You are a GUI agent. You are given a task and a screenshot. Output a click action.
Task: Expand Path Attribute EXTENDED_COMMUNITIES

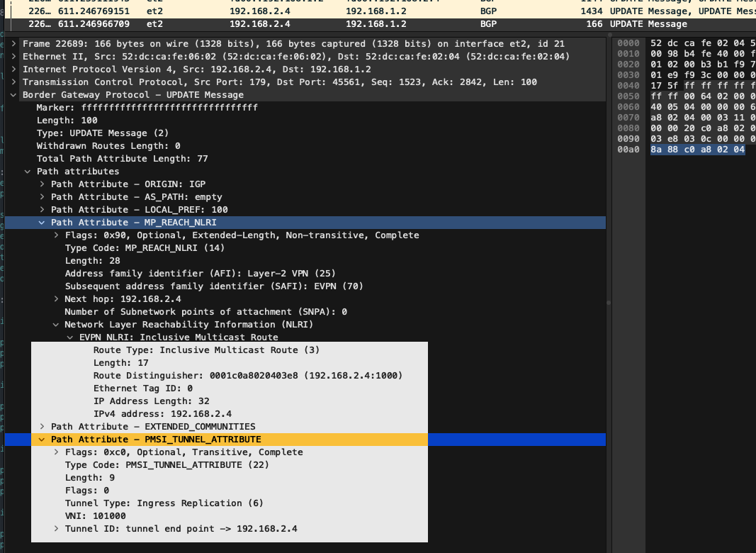(x=43, y=427)
